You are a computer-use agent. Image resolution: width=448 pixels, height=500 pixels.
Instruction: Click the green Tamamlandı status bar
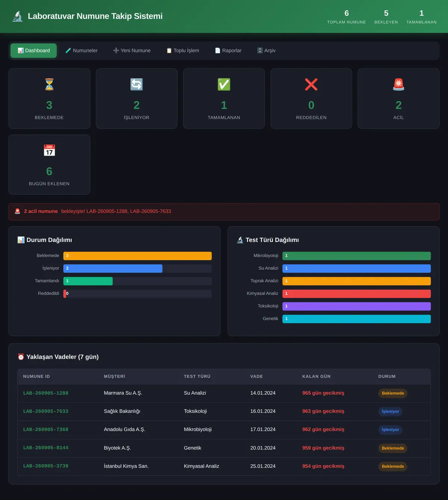click(x=88, y=281)
